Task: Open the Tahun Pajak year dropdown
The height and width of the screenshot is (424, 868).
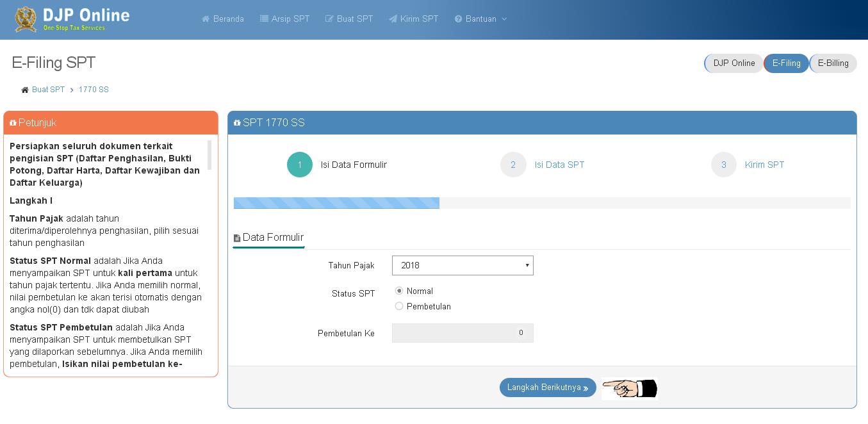Action: click(x=463, y=265)
